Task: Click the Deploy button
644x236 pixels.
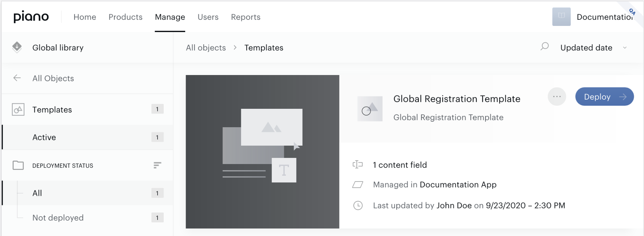Action: (x=604, y=97)
